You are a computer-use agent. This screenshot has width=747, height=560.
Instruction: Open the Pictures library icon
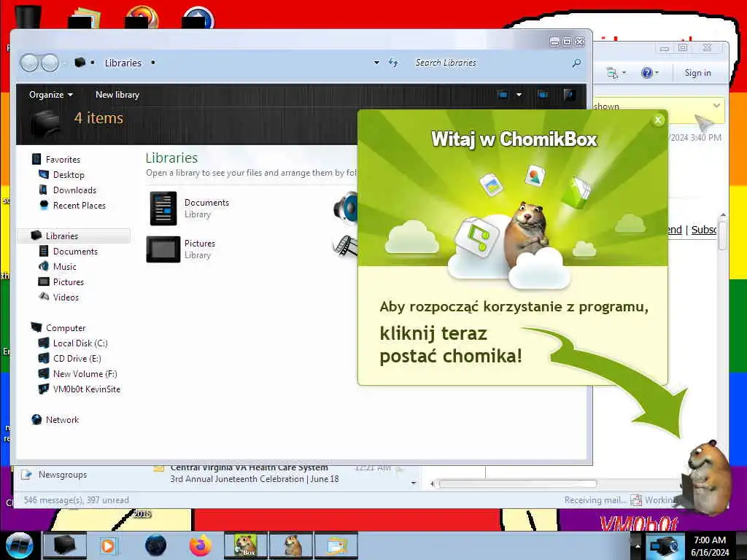(163, 249)
